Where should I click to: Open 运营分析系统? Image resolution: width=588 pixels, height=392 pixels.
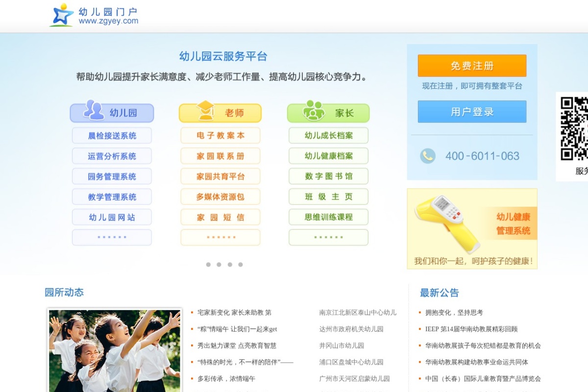pos(112,156)
